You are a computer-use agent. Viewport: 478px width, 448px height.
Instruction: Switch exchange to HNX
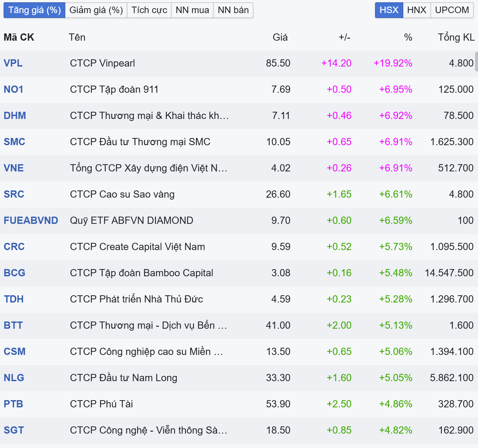tap(417, 10)
